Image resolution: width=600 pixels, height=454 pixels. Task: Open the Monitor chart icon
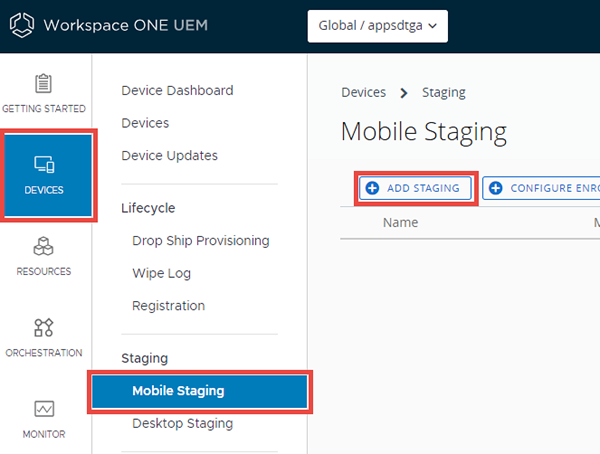point(44,408)
